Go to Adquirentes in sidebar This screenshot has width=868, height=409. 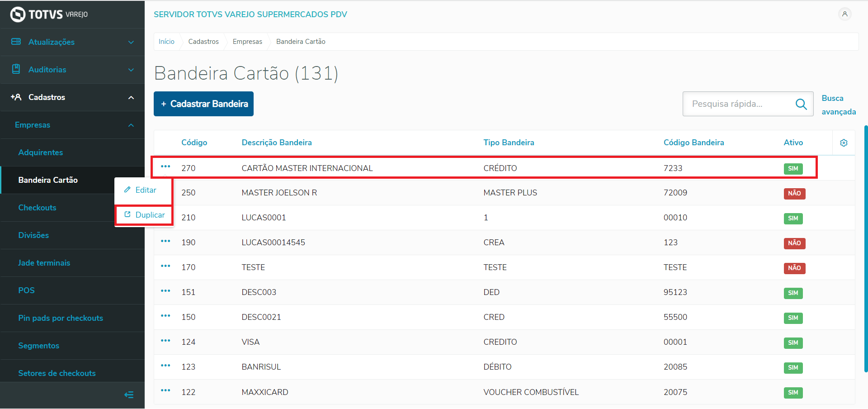[x=41, y=152]
